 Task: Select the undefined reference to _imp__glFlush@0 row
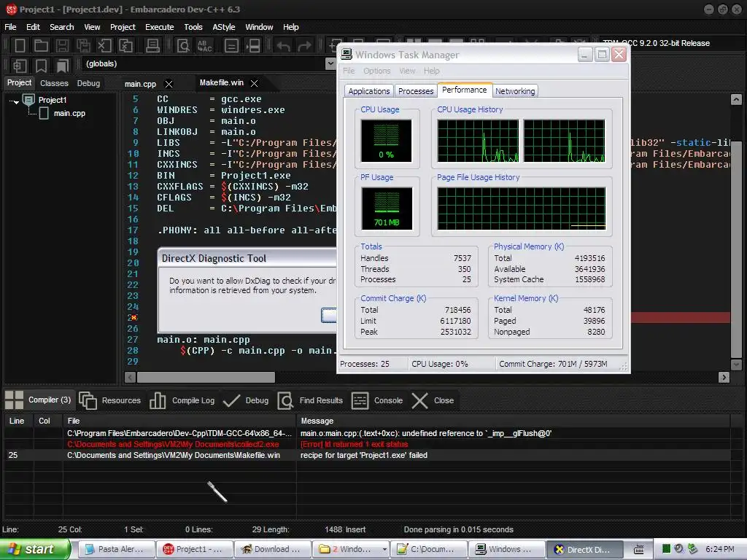(367, 433)
